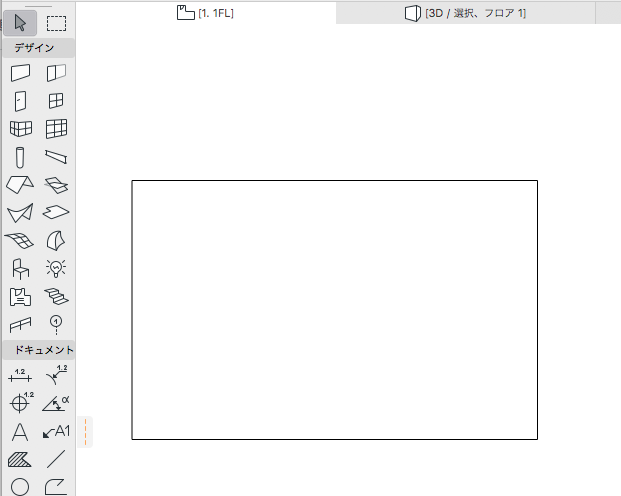Select the Window tool
The width and height of the screenshot is (621, 496).
[x=56, y=101]
